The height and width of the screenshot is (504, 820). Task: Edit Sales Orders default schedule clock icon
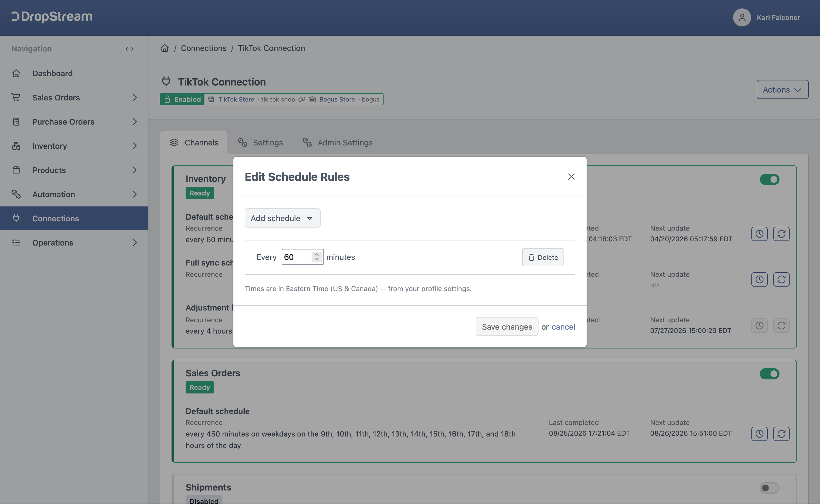(x=759, y=434)
